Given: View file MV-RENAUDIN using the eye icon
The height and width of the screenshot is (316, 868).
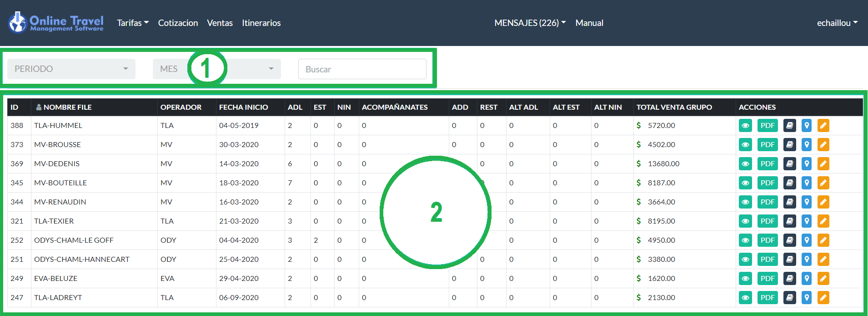Looking at the screenshot, I should coord(745,202).
